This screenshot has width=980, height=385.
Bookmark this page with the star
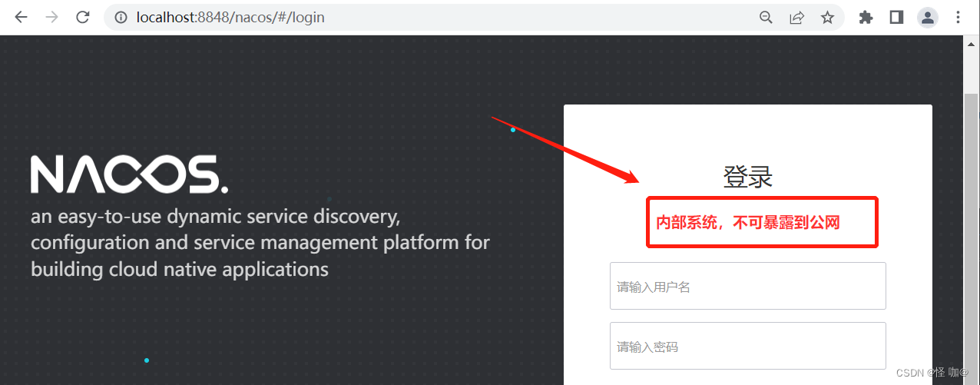tap(827, 17)
